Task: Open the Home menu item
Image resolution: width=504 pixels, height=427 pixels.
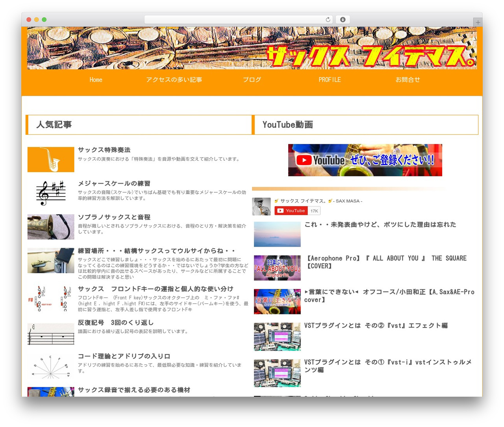Action: 96,80
